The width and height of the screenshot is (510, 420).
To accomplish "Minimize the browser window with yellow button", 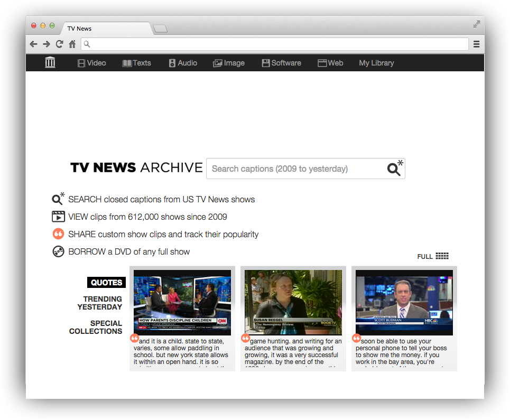I will pos(43,26).
